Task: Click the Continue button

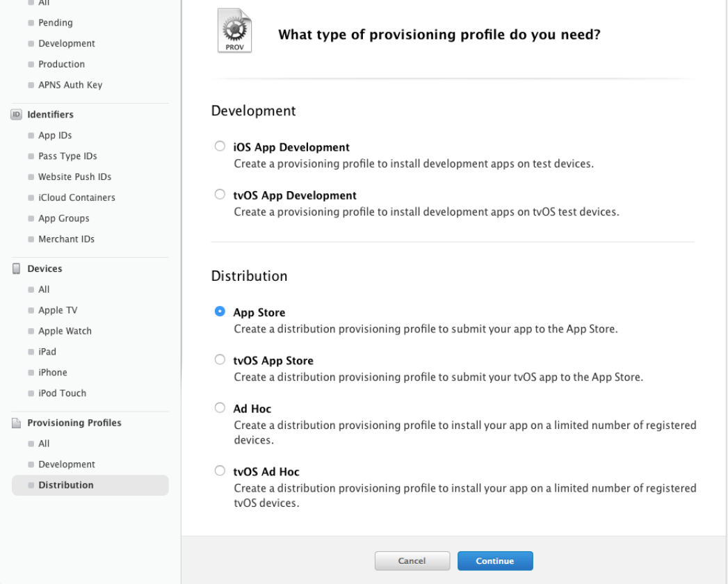Action: click(x=495, y=561)
